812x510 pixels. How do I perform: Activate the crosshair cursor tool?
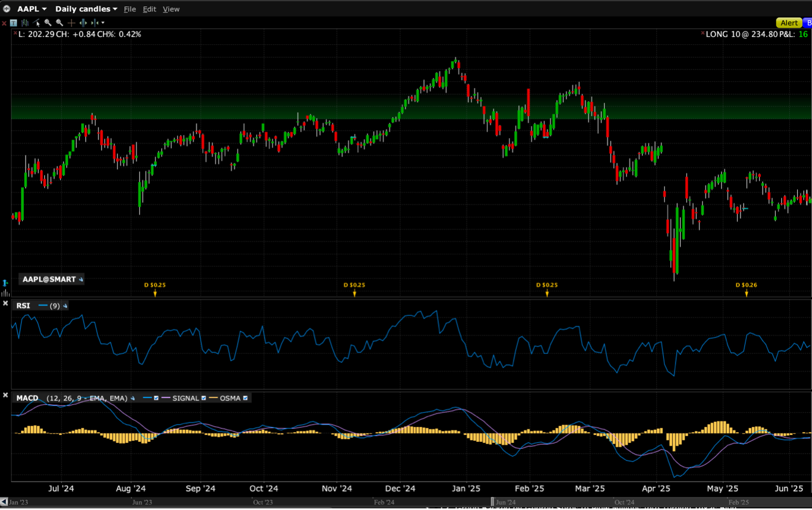pyautogui.click(x=71, y=23)
